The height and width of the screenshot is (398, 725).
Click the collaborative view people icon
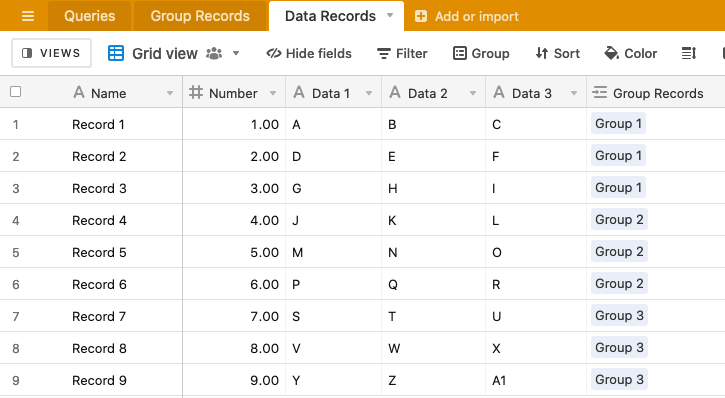(x=214, y=54)
